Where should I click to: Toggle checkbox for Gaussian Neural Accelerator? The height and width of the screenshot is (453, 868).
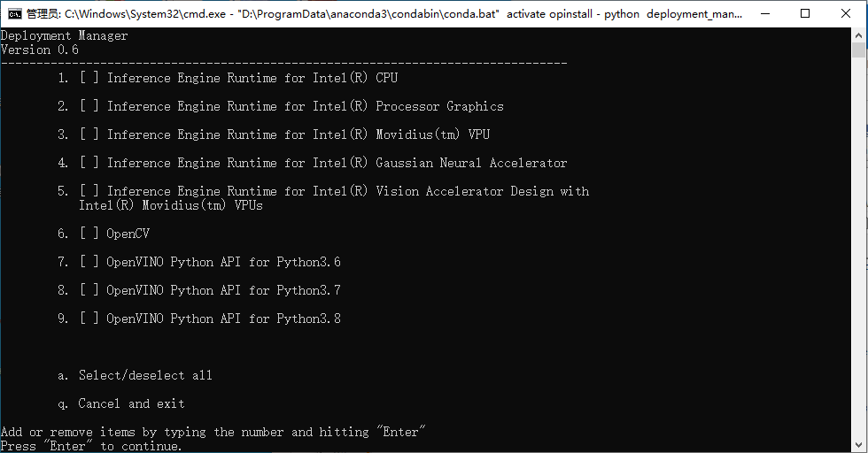click(89, 162)
